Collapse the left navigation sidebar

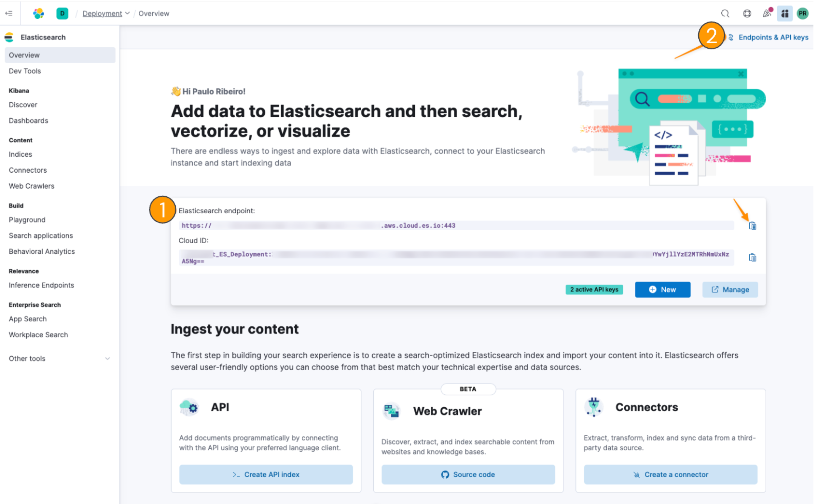[x=9, y=13]
